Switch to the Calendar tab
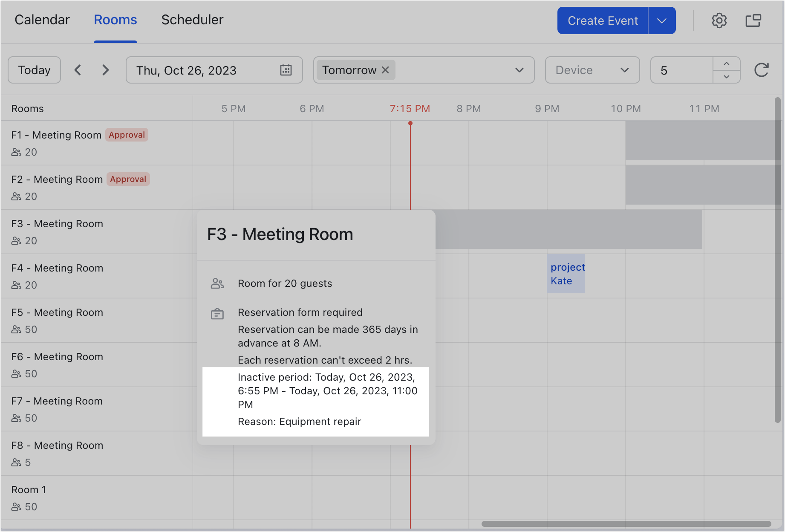The height and width of the screenshot is (532, 785). click(x=42, y=20)
